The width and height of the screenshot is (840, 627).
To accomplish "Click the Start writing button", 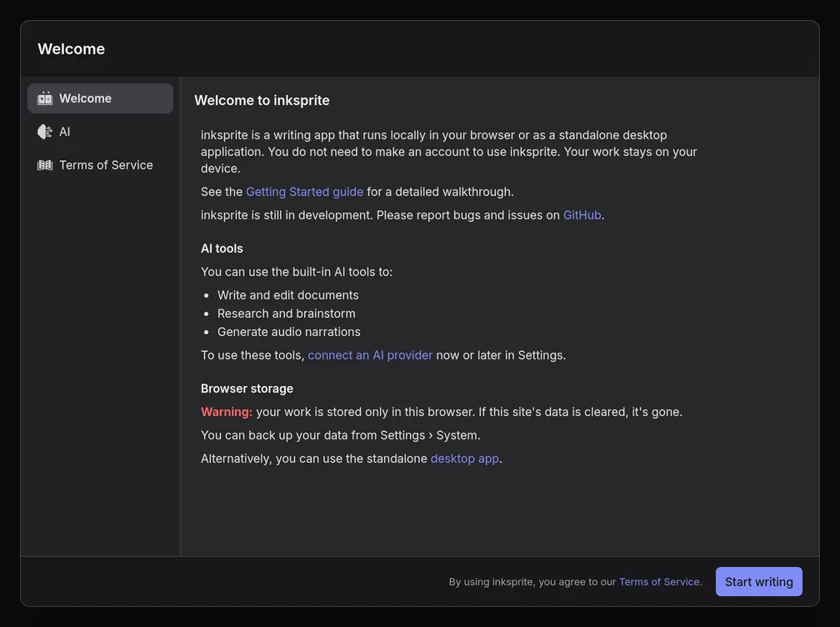I will click(x=758, y=582).
